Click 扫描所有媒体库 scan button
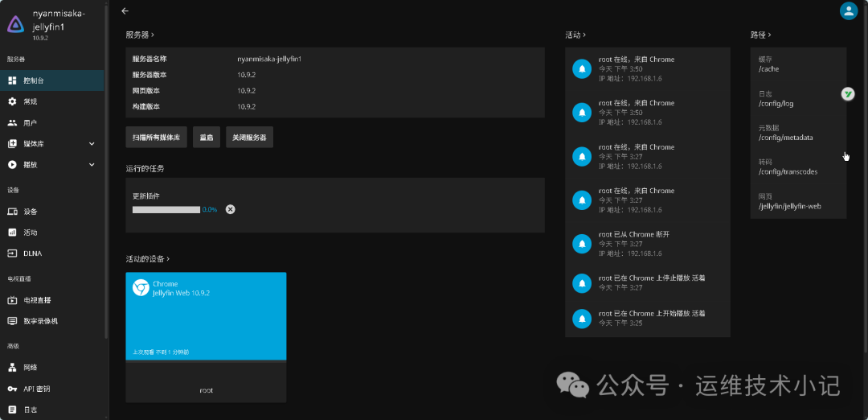The image size is (868, 420). [x=156, y=137]
